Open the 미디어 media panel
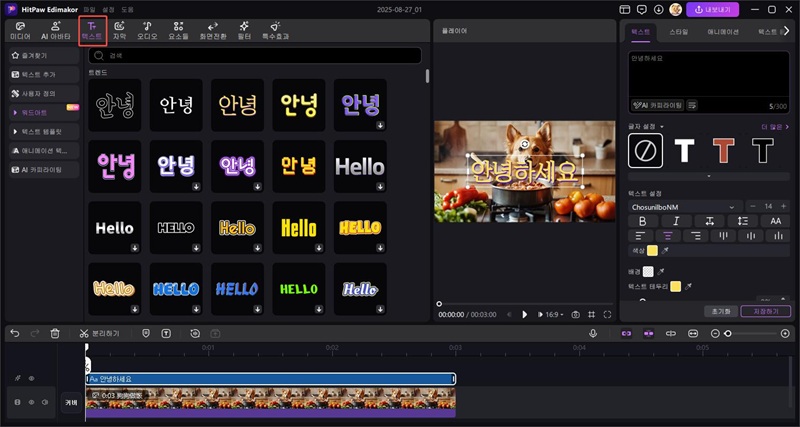Screen dimensions: 800x427 20,31
